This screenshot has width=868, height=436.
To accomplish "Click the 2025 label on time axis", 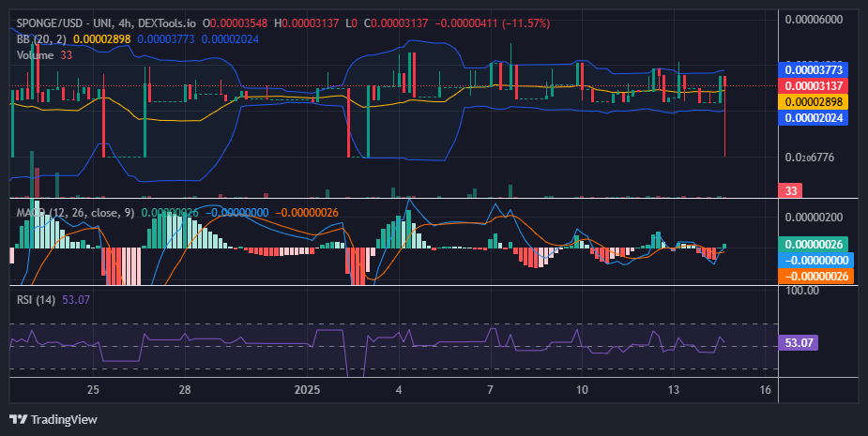I will [307, 389].
